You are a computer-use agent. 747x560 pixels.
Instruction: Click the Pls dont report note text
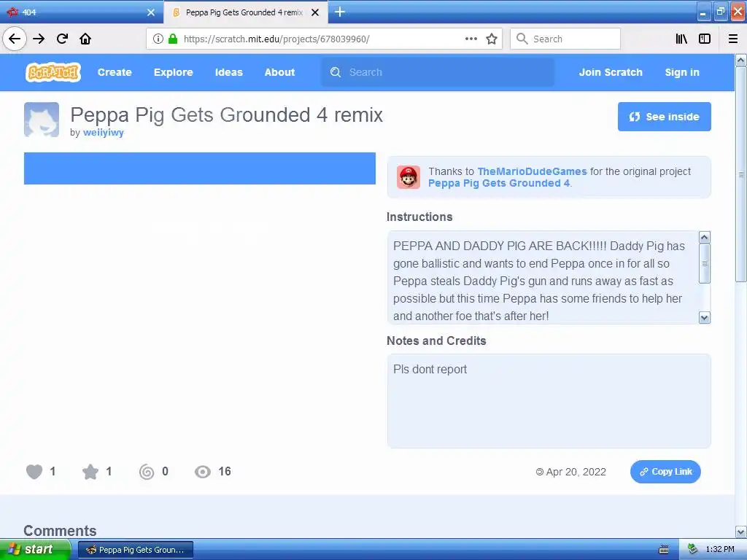pos(430,370)
